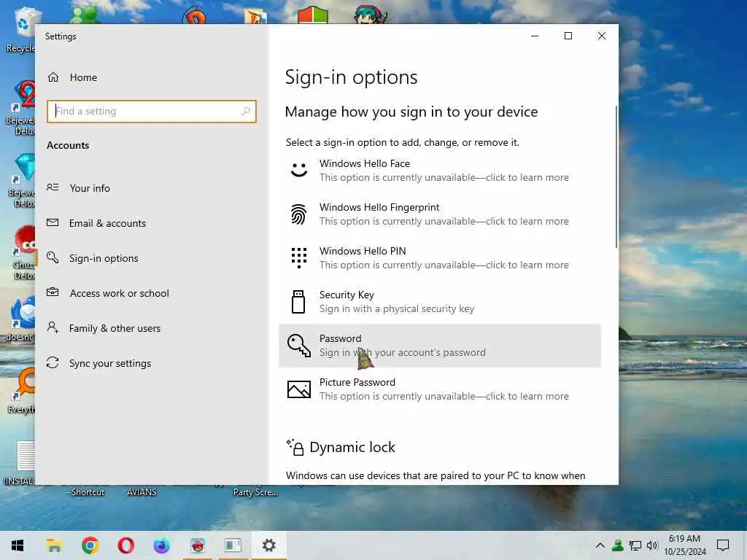Open File Explorer from taskbar
Image resolution: width=747 pixels, height=560 pixels.
[x=54, y=545]
